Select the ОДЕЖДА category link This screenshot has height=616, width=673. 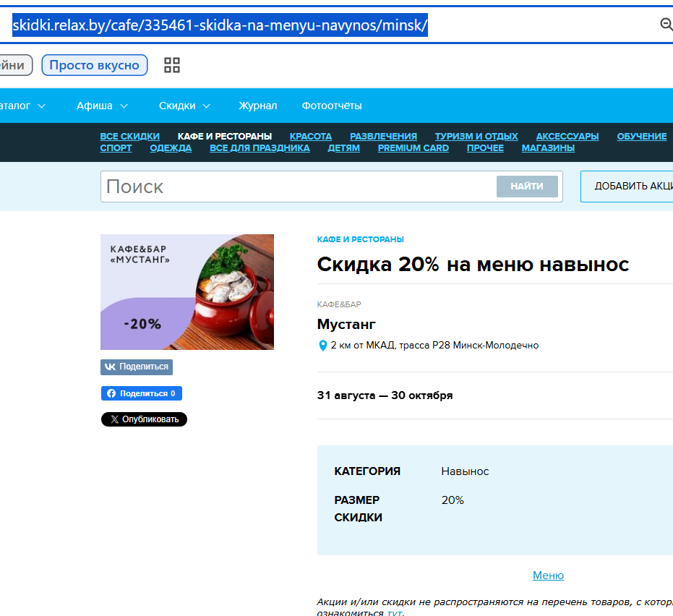point(171,148)
